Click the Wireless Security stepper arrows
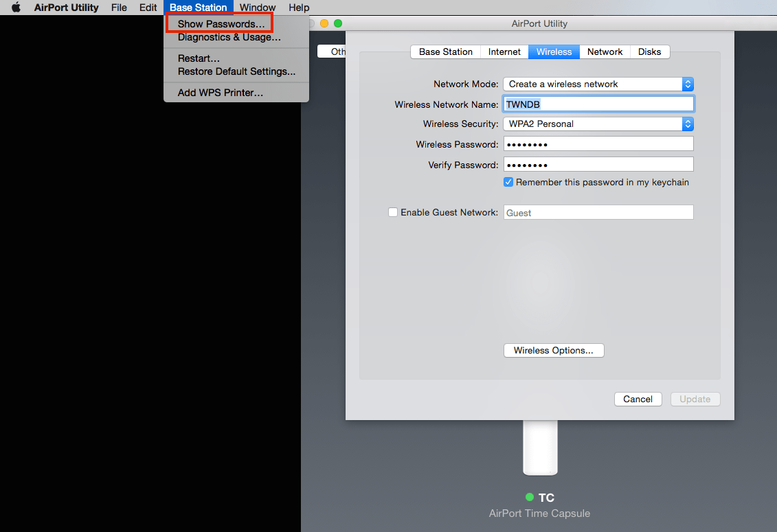The height and width of the screenshot is (532, 777). tap(687, 124)
